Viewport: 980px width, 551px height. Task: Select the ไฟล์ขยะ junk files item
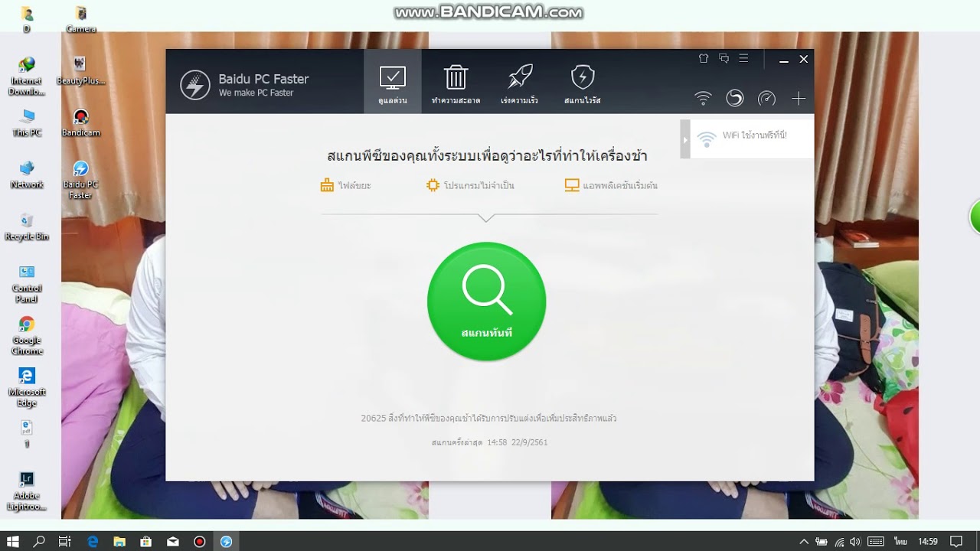345,185
